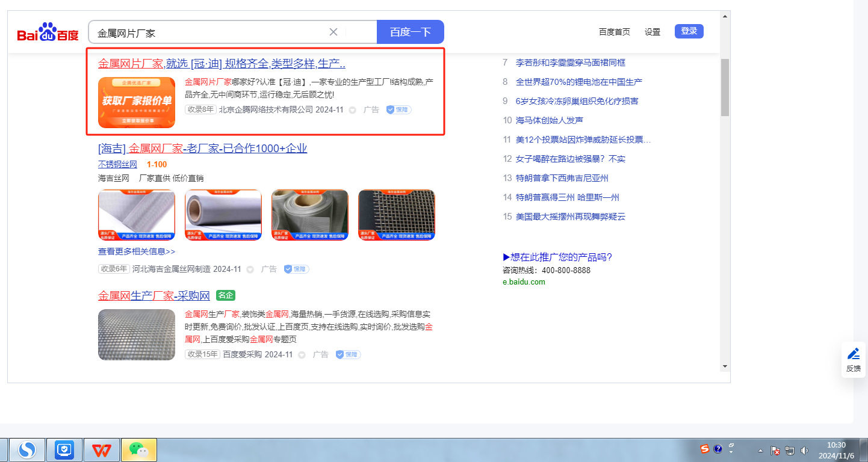
Task: Click the 收录6年 tag
Action: [x=114, y=269]
